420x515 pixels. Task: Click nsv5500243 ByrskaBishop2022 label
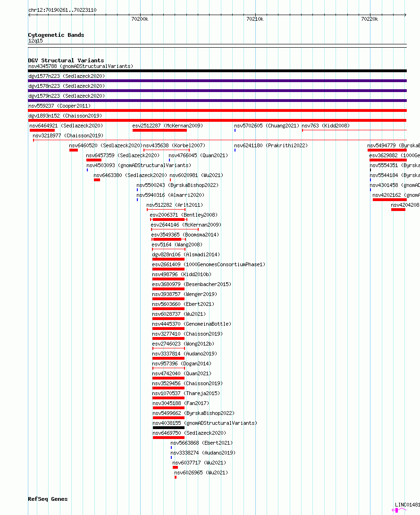point(177,185)
